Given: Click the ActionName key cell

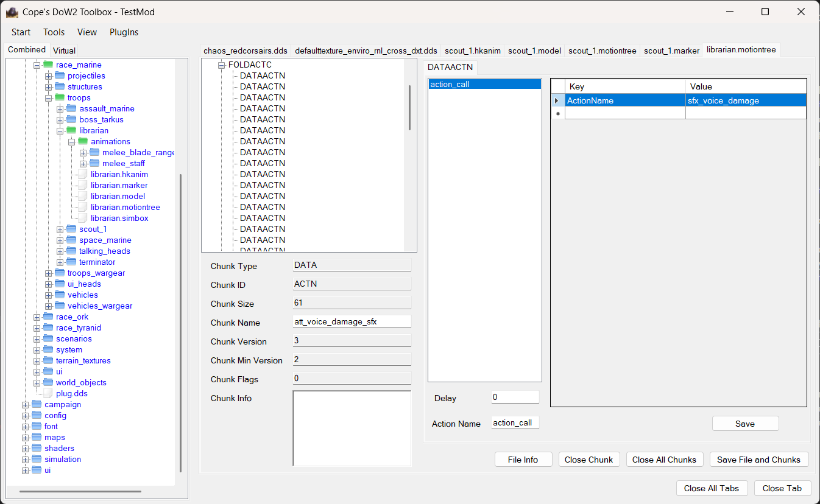Looking at the screenshot, I should click(625, 100).
